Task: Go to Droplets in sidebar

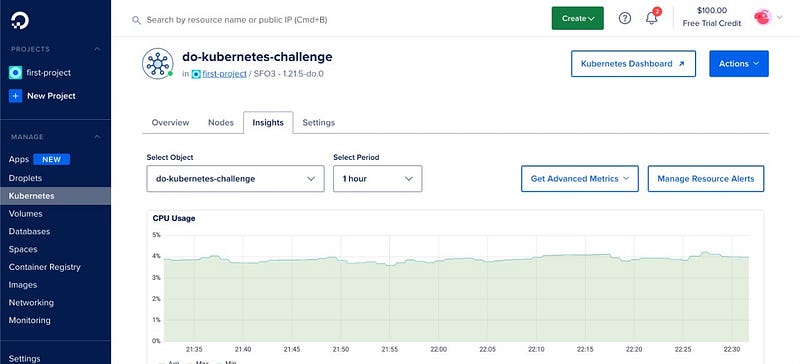Action: click(x=25, y=178)
